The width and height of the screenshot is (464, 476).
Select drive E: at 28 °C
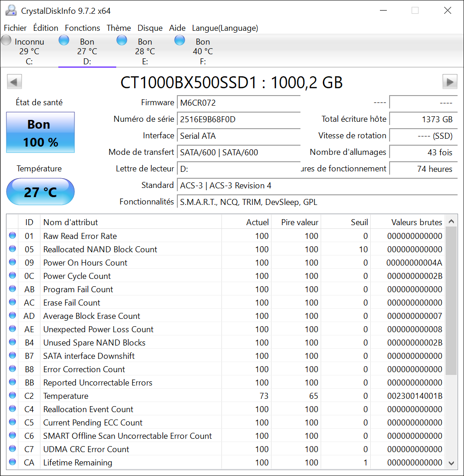[x=145, y=51]
